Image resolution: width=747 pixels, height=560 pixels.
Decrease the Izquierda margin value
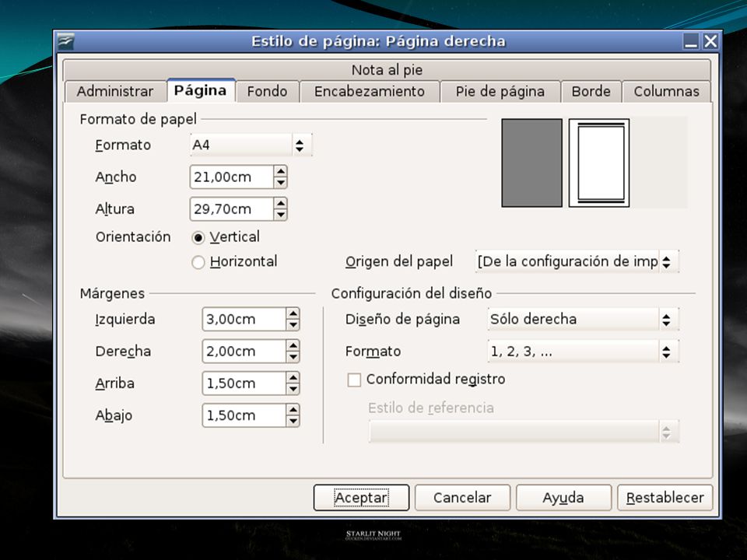pyautogui.click(x=293, y=325)
